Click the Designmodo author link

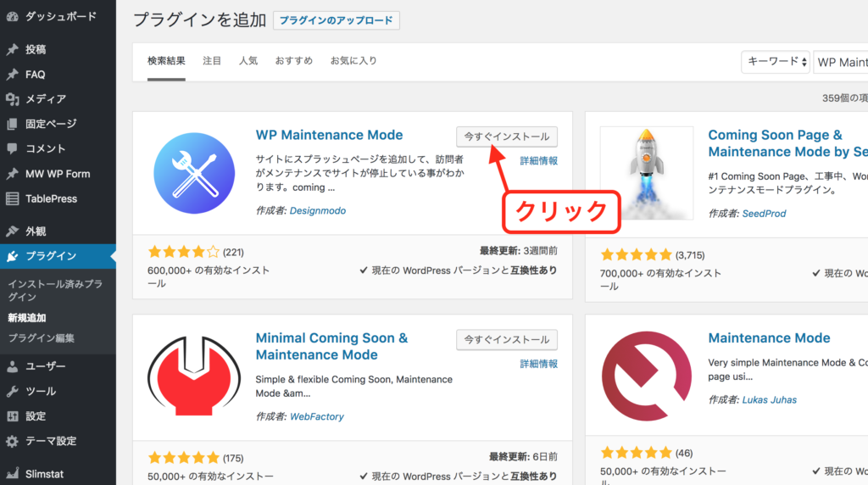[x=318, y=210]
